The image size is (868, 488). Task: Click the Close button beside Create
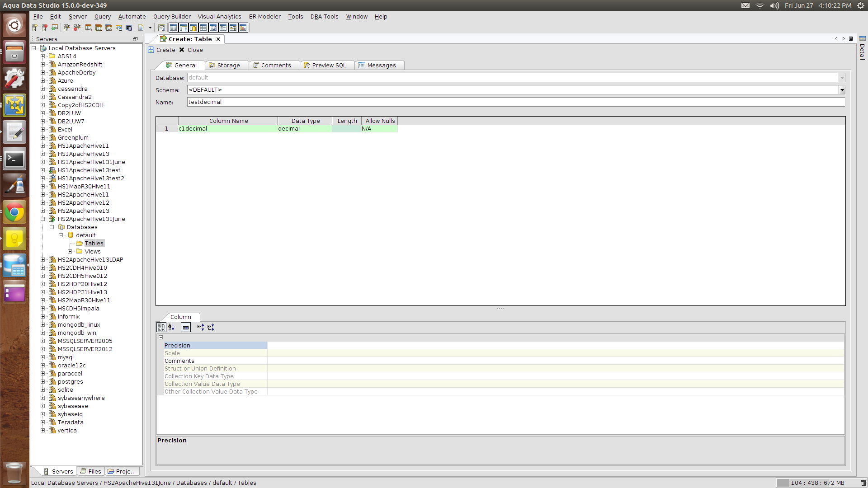coord(191,50)
